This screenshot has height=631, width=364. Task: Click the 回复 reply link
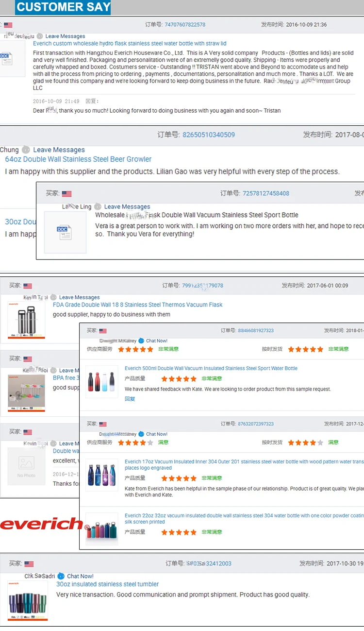tap(130, 399)
